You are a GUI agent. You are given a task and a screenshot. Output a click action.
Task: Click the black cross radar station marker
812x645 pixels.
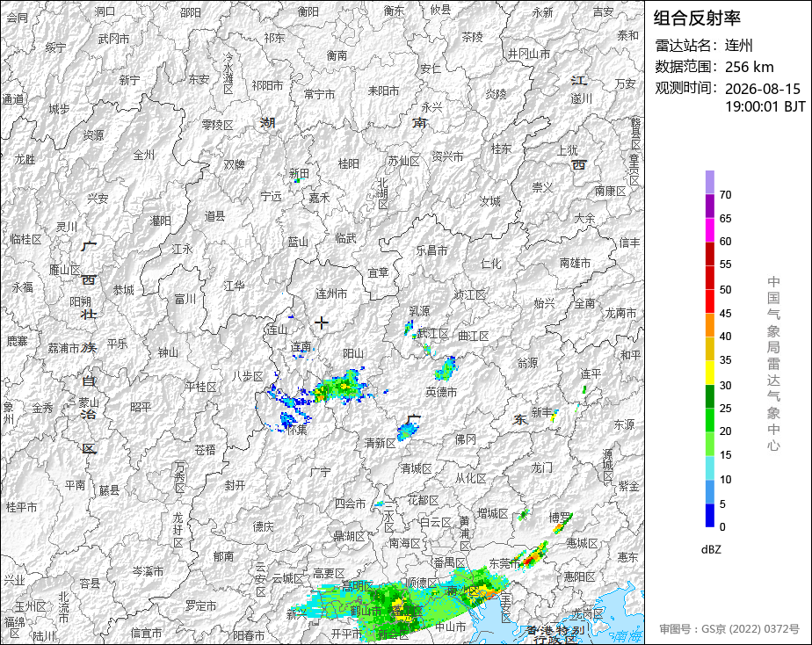(x=322, y=323)
